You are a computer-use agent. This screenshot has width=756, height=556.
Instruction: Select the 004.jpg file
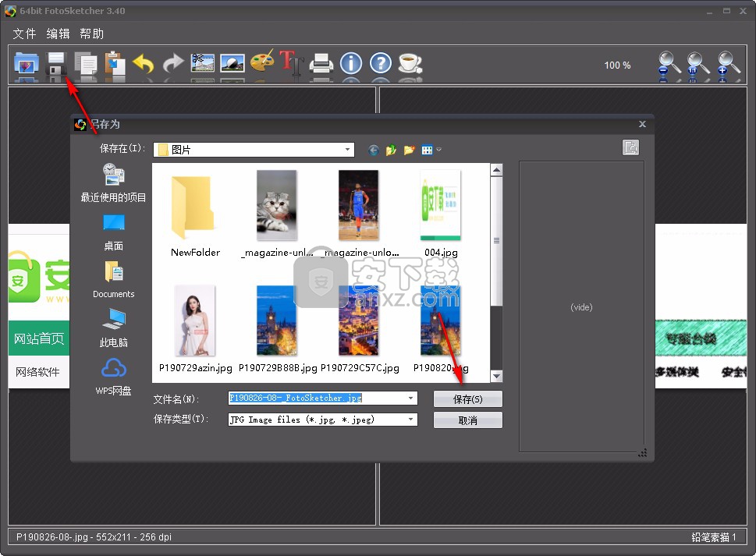coord(441,215)
